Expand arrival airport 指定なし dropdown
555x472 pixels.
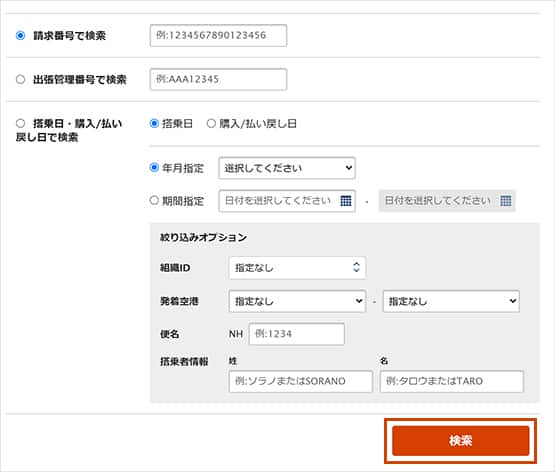click(x=451, y=301)
